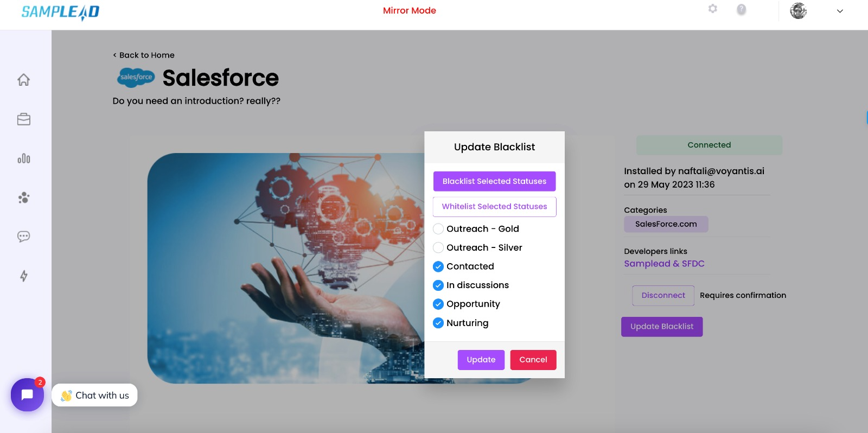Image resolution: width=868 pixels, height=433 pixels.
Task: Uncheck the Nurturing status
Action: pyautogui.click(x=438, y=323)
